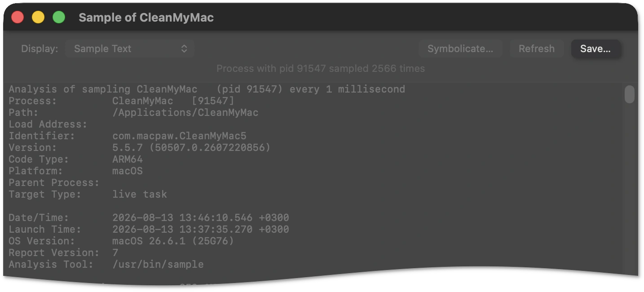Viewport: 644px width, 292px height.
Task: Close the Sample of CleanMyMac window
Action: pyautogui.click(x=18, y=18)
